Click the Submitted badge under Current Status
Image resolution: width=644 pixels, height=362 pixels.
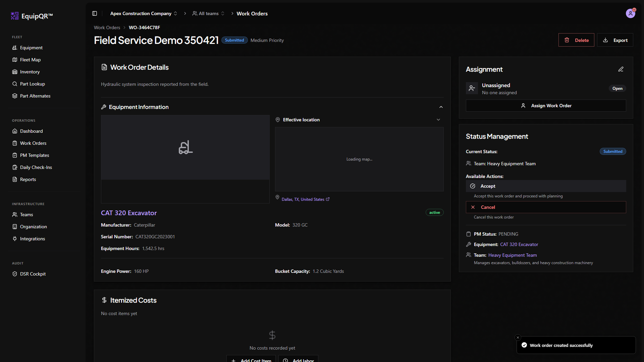pyautogui.click(x=613, y=152)
